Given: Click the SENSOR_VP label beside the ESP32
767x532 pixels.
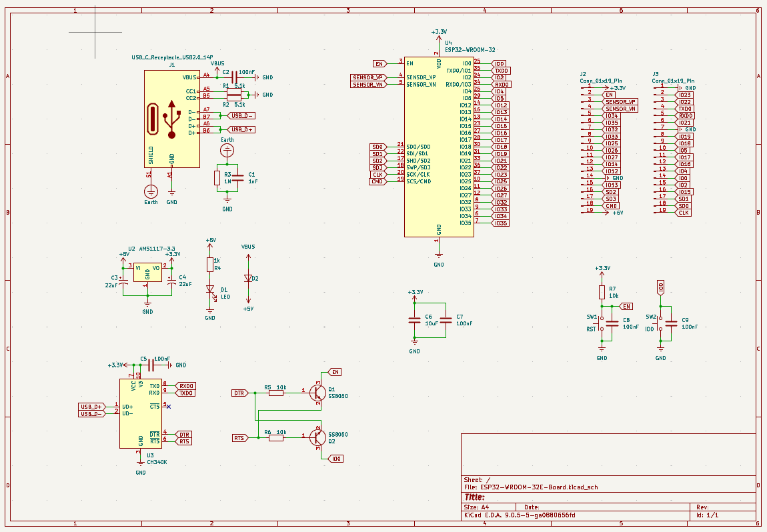Looking at the screenshot, I should click(367, 77).
